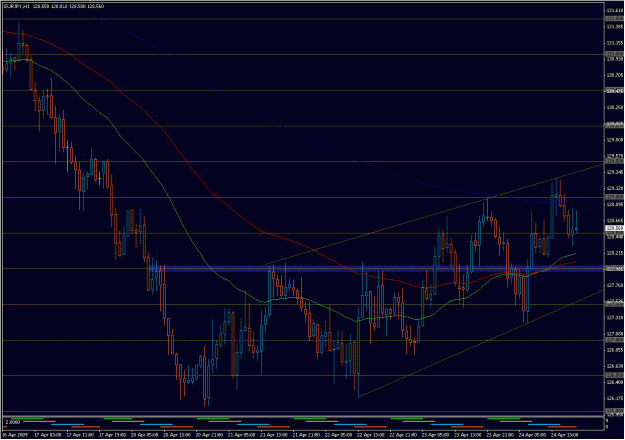The image size is (625, 440).
Task: Click the 126.175 price scale label
Action: (x=615, y=398)
